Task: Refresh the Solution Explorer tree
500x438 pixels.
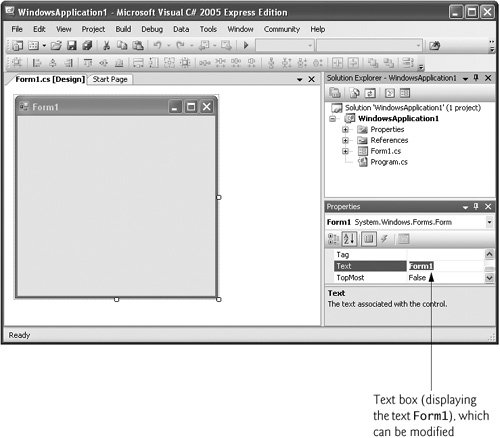Action: coord(370,93)
